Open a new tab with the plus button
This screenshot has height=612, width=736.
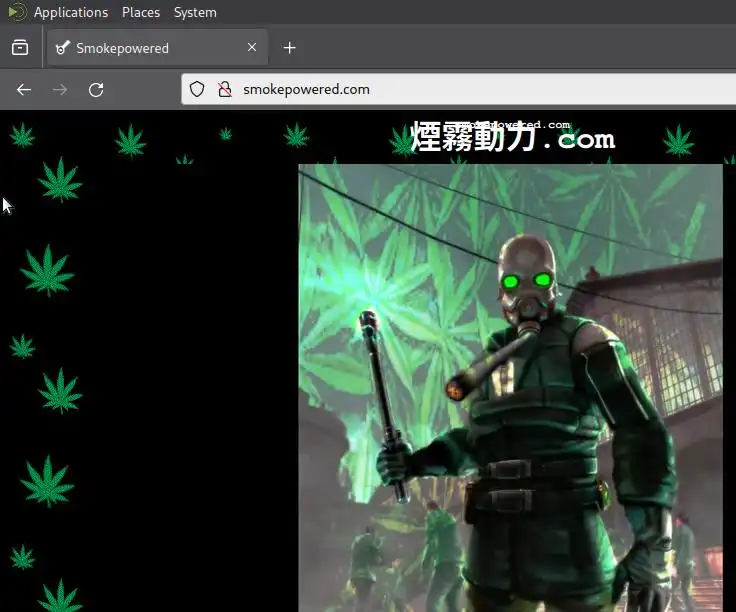(290, 47)
